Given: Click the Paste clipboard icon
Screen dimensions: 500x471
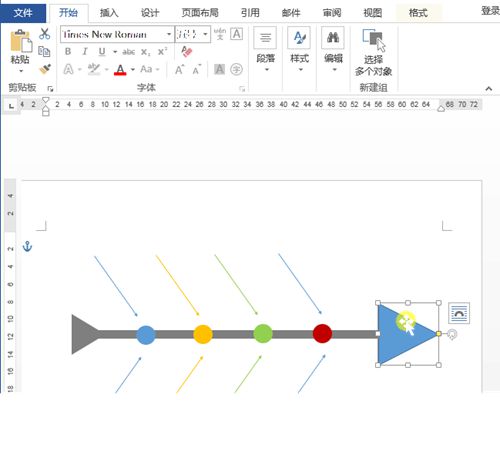Looking at the screenshot, I should [21, 41].
